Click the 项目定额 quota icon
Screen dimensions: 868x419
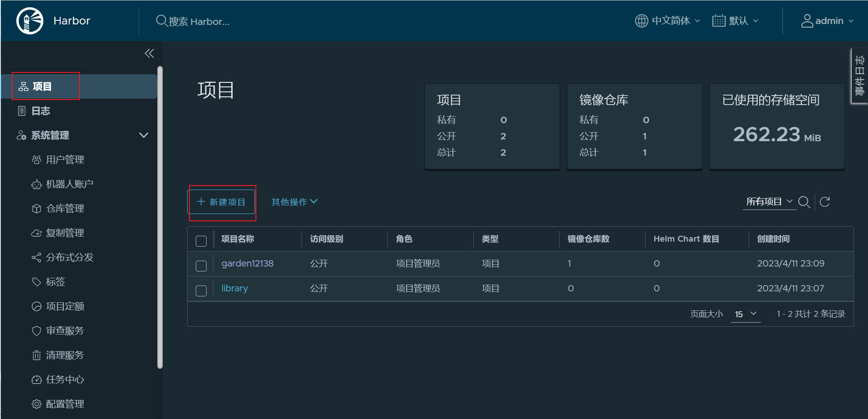37,306
